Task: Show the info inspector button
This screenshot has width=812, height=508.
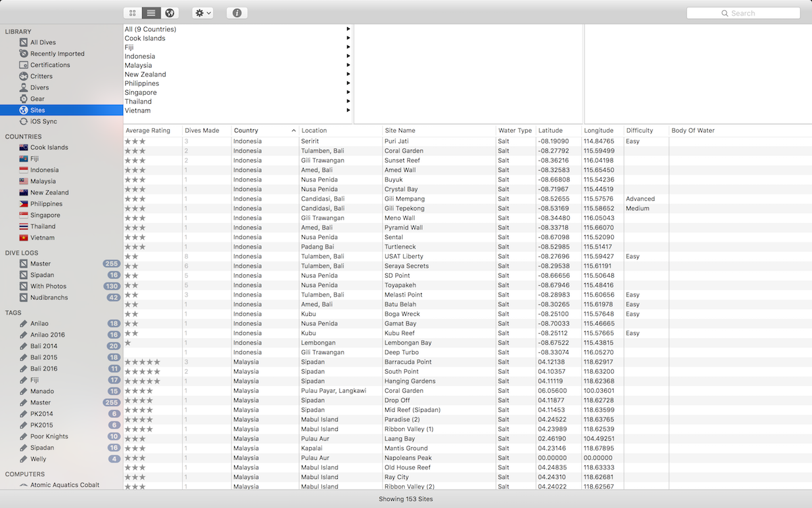Action: point(237,13)
